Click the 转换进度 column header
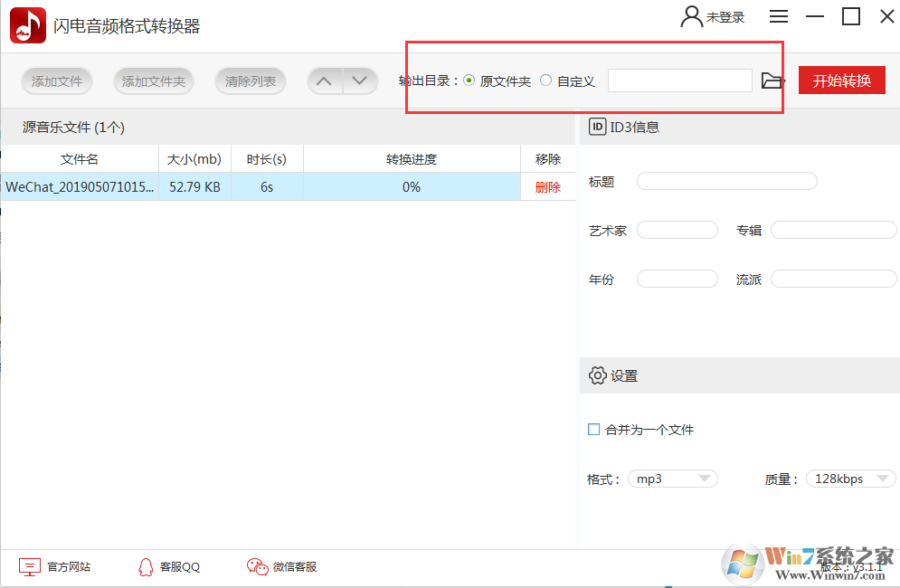The height and width of the screenshot is (588, 900). 412,157
